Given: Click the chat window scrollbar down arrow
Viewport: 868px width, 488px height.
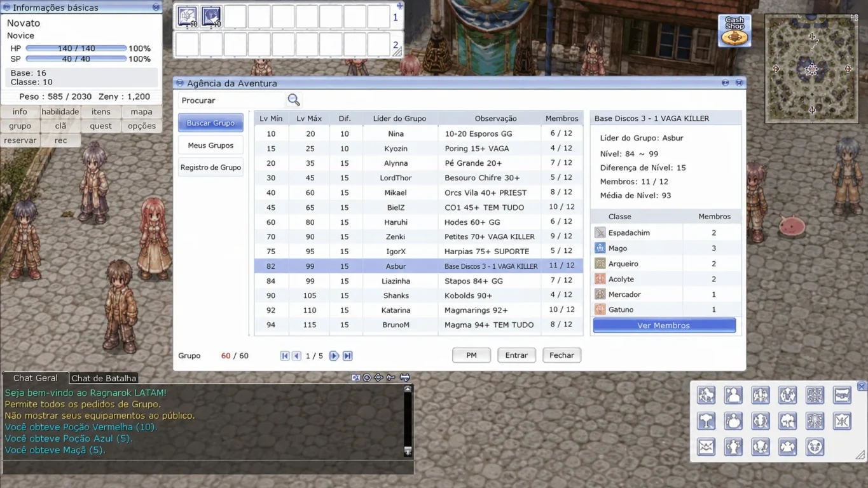Looking at the screenshot, I should tap(408, 451).
